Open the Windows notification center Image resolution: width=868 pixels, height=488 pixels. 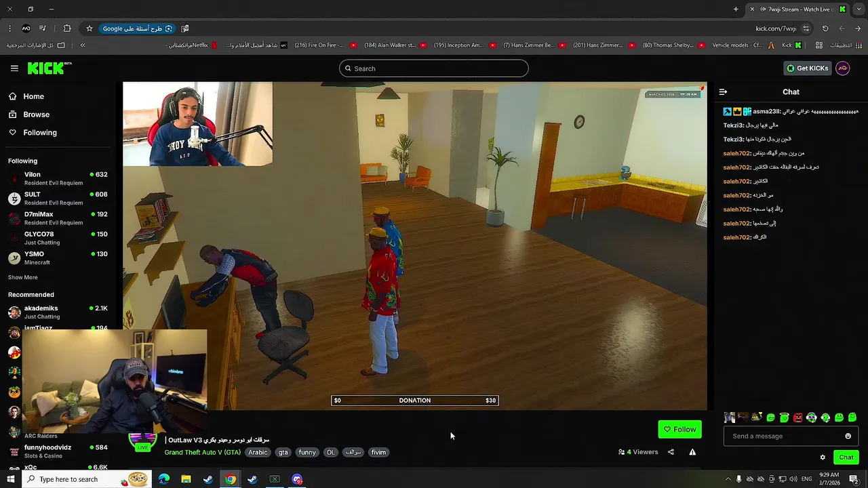pyautogui.click(x=854, y=479)
